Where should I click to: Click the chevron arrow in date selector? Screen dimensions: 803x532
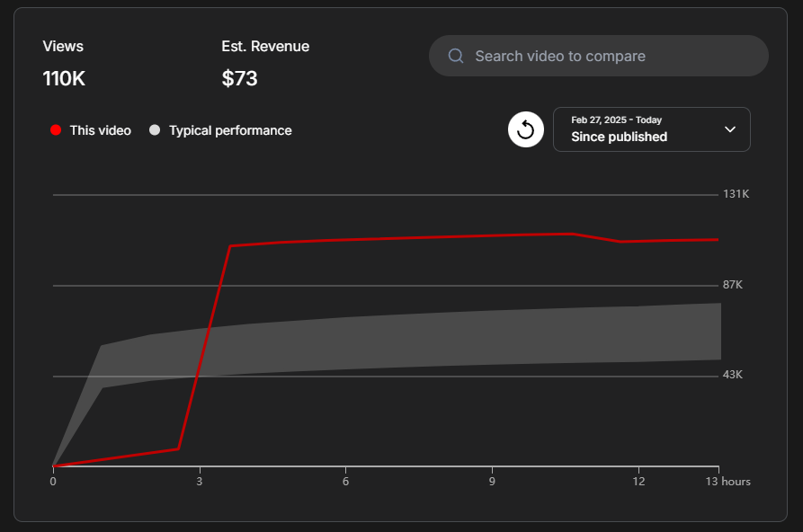click(x=729, y=129)
